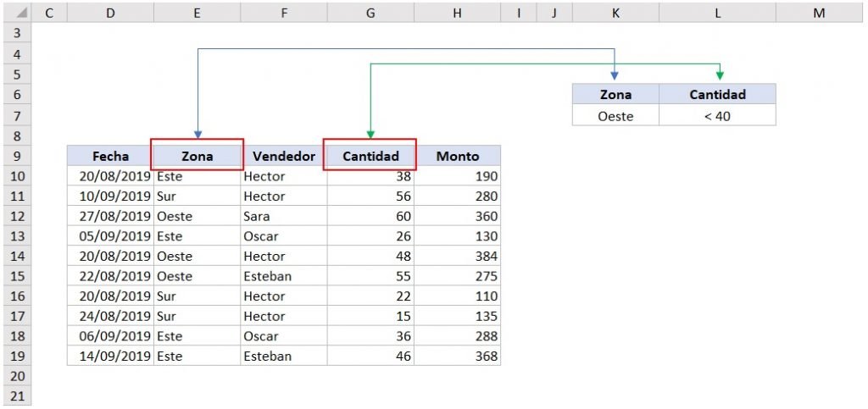868x409 pixels.
Task: Select criteria cell with < 40
Action: (717, 116)
